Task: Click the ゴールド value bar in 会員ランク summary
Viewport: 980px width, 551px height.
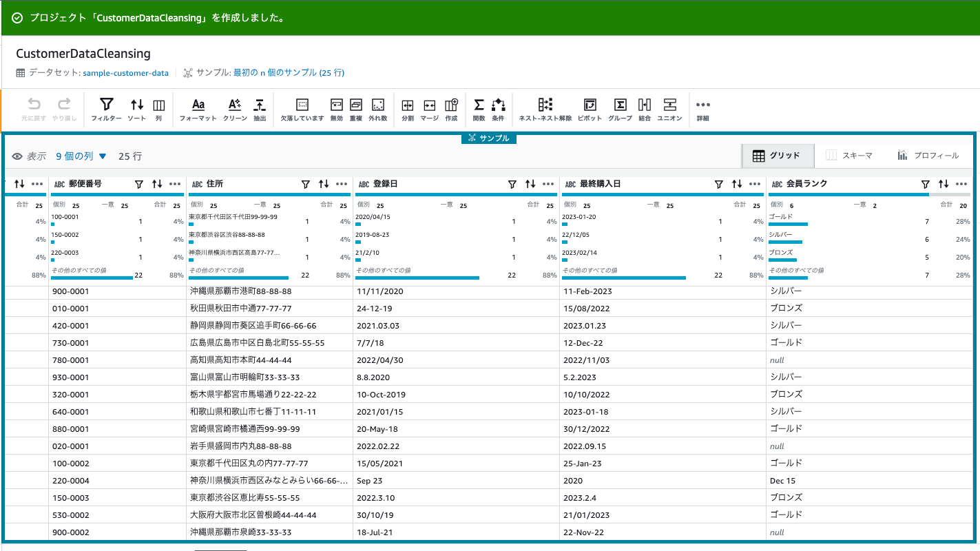Action: pos(788,224)
